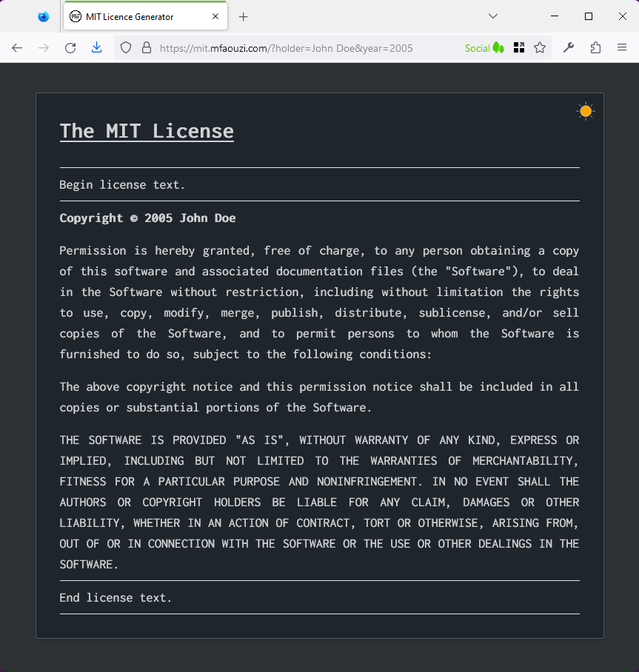Open The MIT License heading link
This screenshot has height=672, width=639.
point(147,131)
